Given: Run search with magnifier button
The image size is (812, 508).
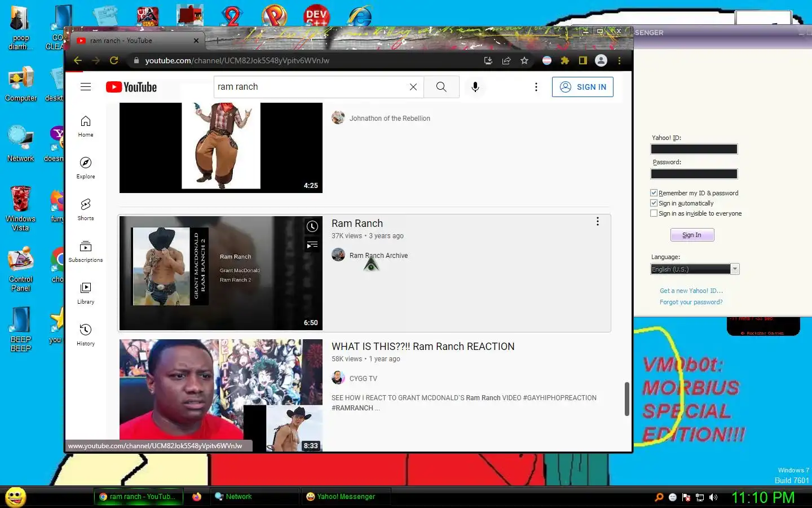Looking at the screenshot, I should (441, 87).
